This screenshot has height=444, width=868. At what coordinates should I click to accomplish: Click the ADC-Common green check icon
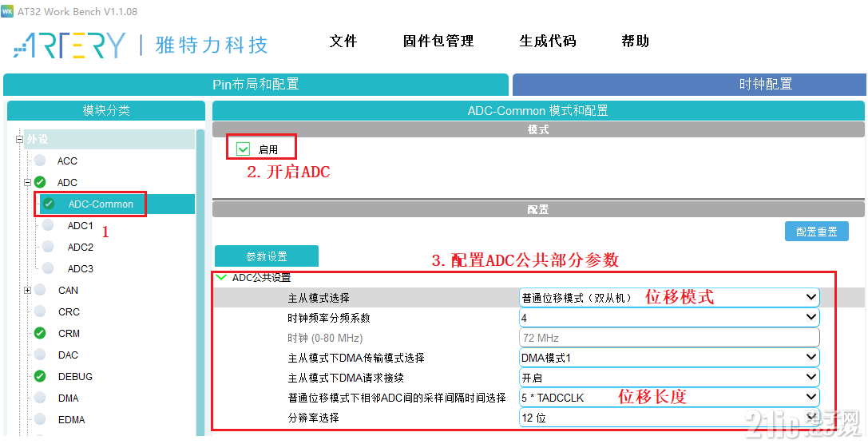(49, 204)
